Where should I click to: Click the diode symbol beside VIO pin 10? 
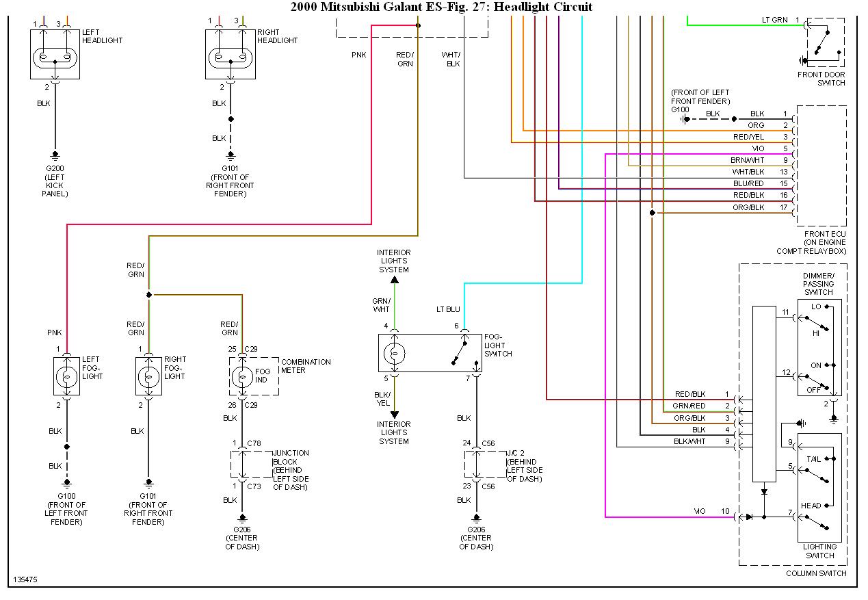pos(749,517)
